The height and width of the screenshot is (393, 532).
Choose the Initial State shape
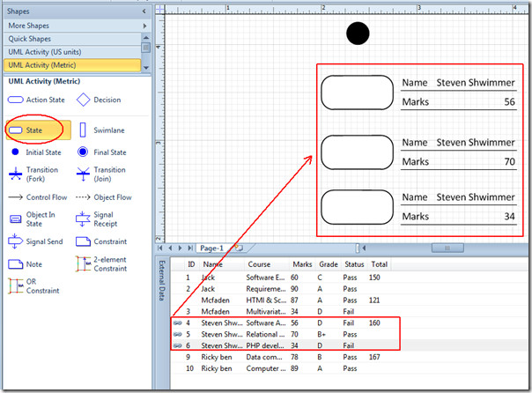point(35,152)
